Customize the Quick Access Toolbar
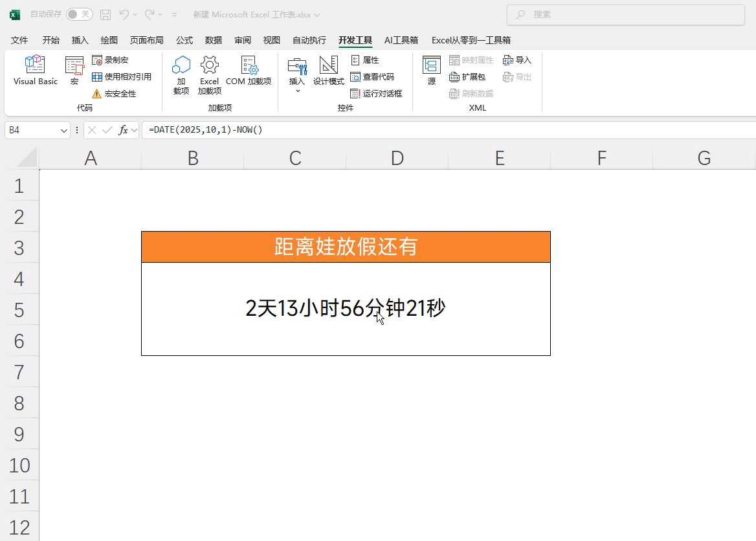The width and height of the screenshot is (756, 541). [x=175, y=15]
